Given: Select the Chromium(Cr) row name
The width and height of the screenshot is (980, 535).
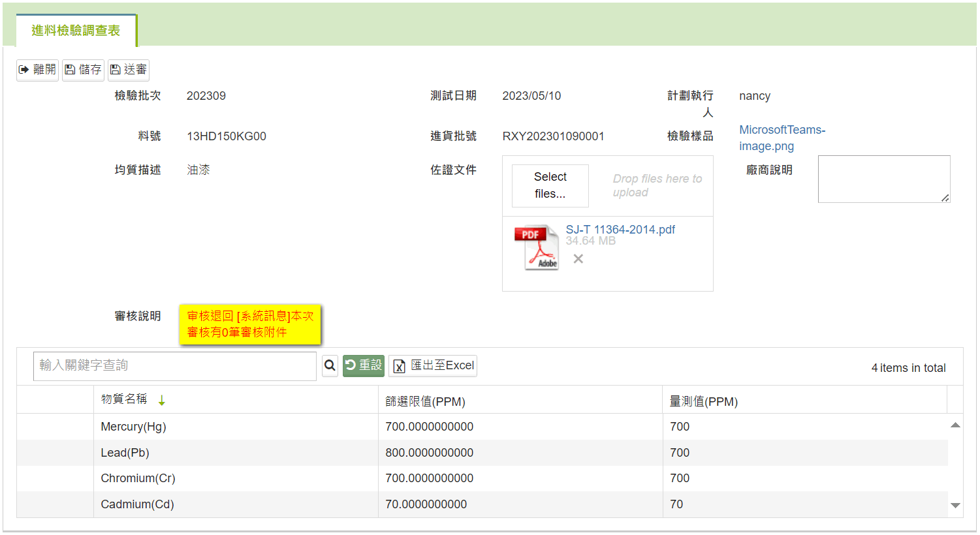Looking at the screenshot, I should point(138,478).
